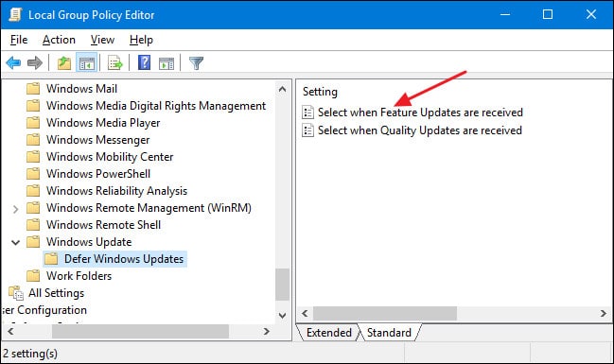Click the All Settings icon
The image size is (614, 364).
[16, 293]
